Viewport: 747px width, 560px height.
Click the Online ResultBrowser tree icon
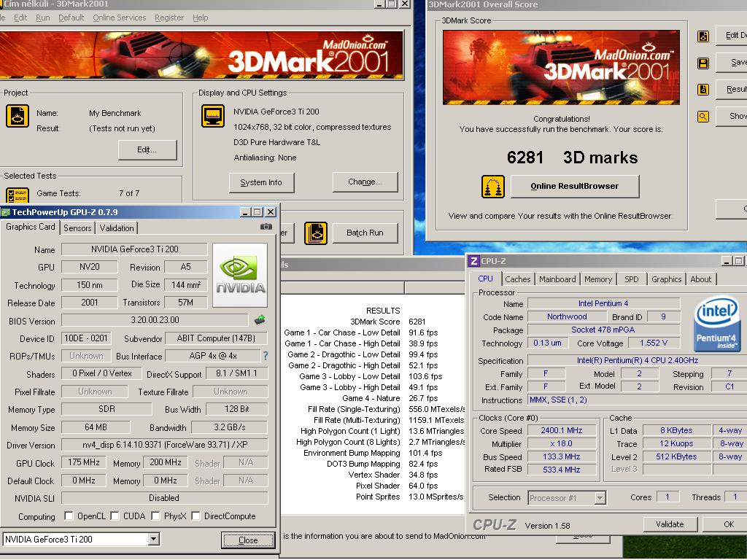pos(492,187)
